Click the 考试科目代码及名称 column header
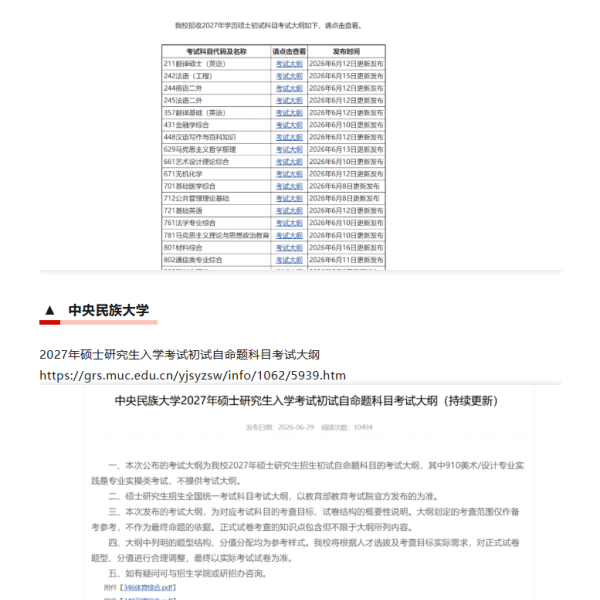This screenshot has height=600, width=600. [x=216, y=51]
